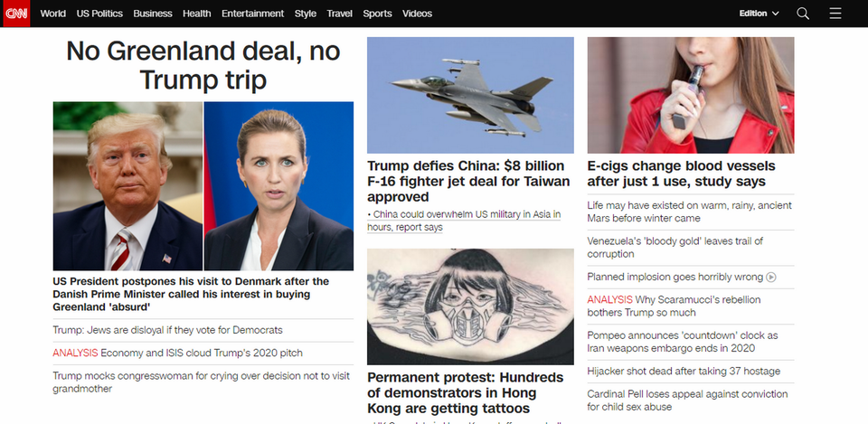
Task: Expand the Edition dropdown
Action: 759,14
